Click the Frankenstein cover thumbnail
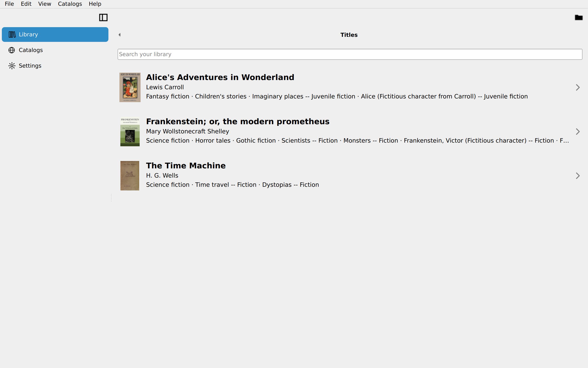588x368 pixels. tap(130, 132)
